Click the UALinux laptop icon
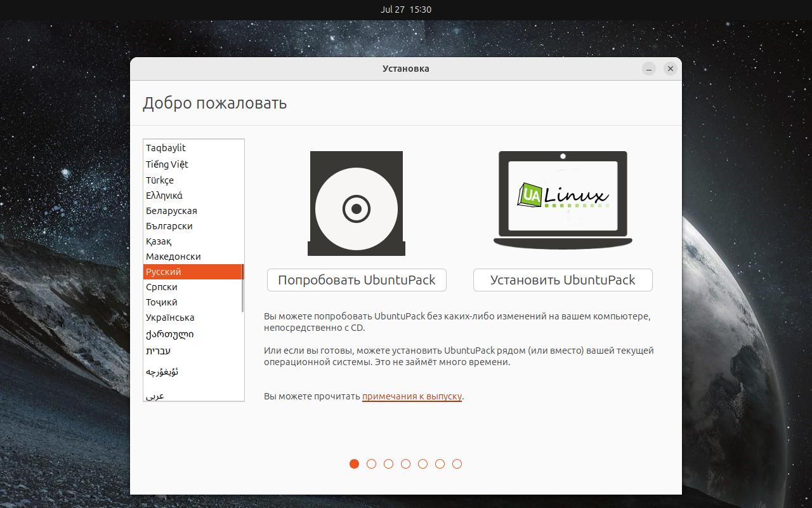 [563, 200]
